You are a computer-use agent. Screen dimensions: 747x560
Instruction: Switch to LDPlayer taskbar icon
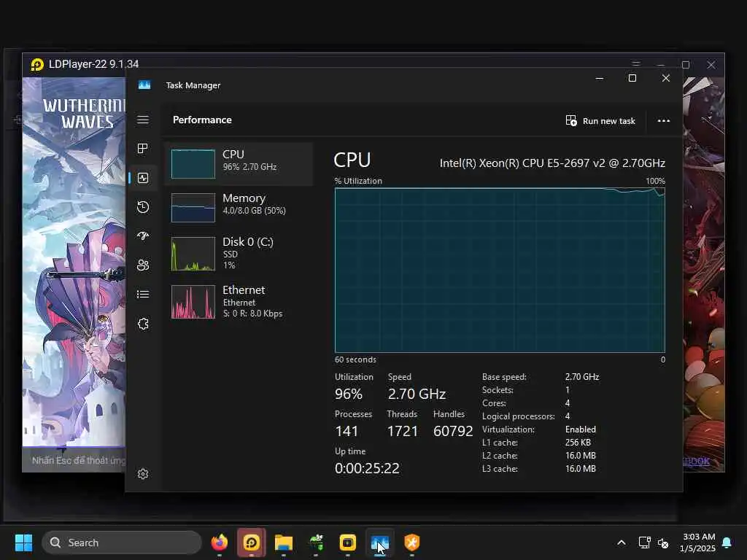(252, 542)
